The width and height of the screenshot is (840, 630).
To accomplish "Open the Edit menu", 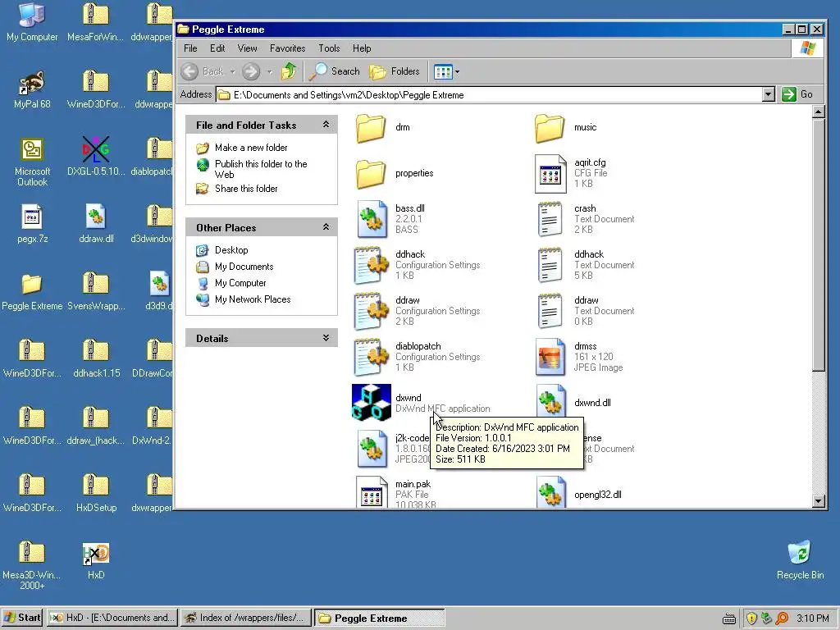I will [x=217, y=48].
